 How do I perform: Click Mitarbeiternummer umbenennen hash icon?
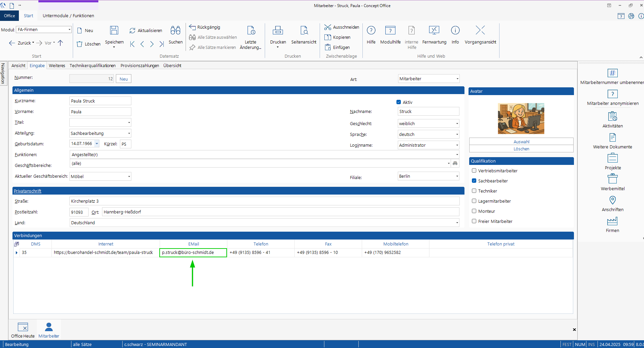612,73
